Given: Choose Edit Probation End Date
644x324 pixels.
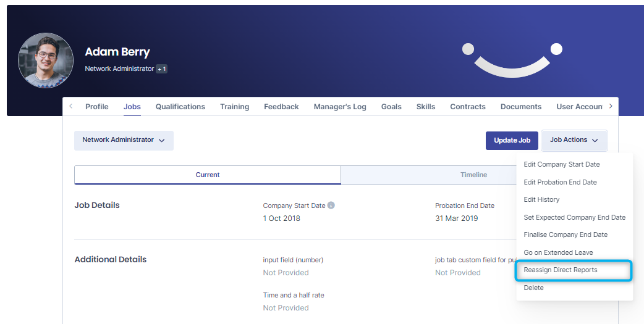Looking at the screenshot, I should tap(560, 182).
